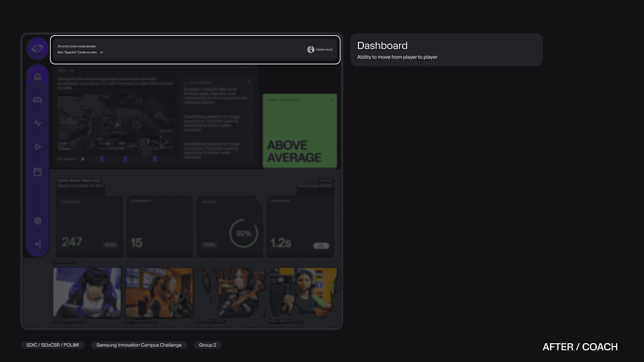Screen dimensions: 644x362
Task: Click the logout icon in sidebar
Action: 38,244
